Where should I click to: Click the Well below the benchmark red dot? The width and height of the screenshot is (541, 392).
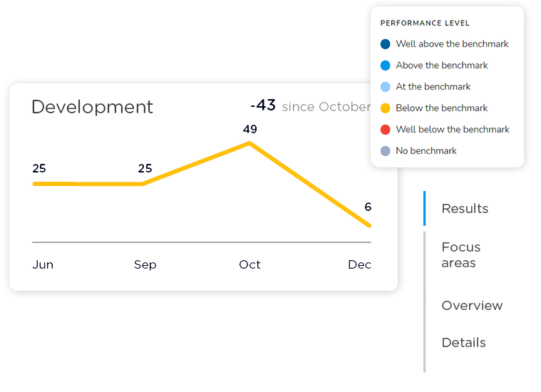click(386, 130)
